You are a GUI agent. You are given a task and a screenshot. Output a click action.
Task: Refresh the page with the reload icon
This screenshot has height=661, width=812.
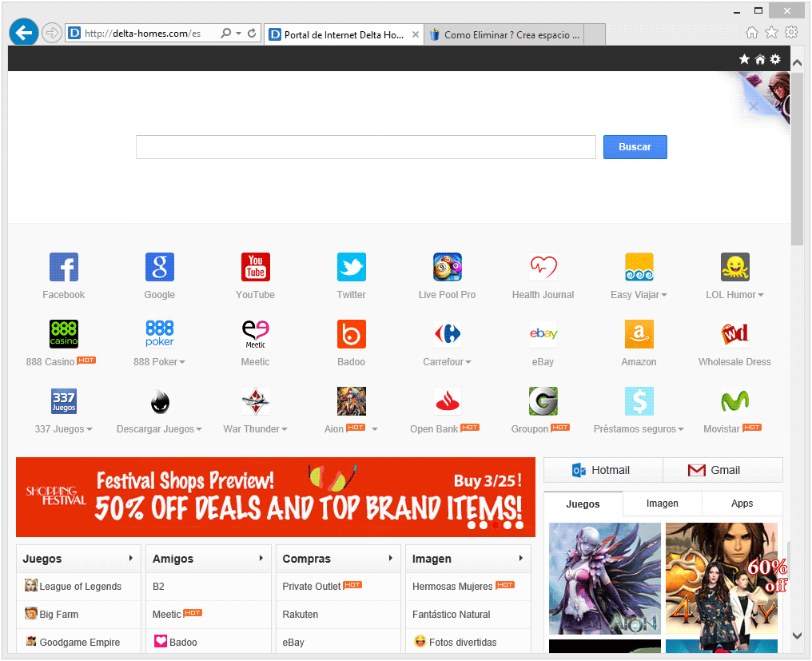(252, 33)
